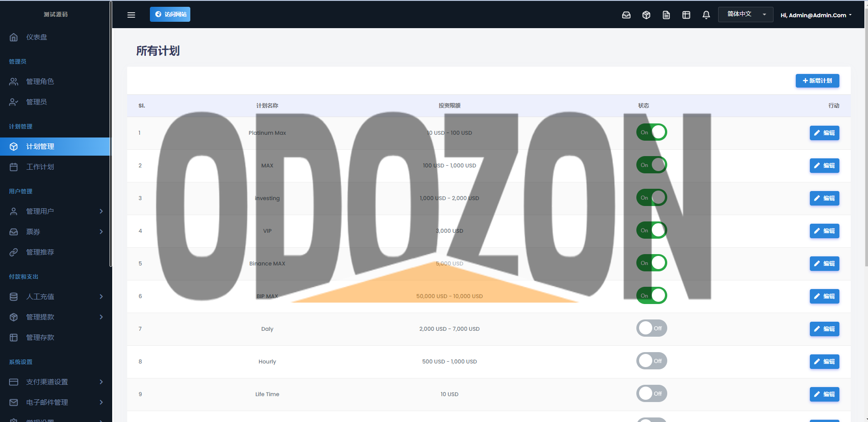The image size is (868, 422).
Task: Click the cube package icon in header
Action: point(646,15)
